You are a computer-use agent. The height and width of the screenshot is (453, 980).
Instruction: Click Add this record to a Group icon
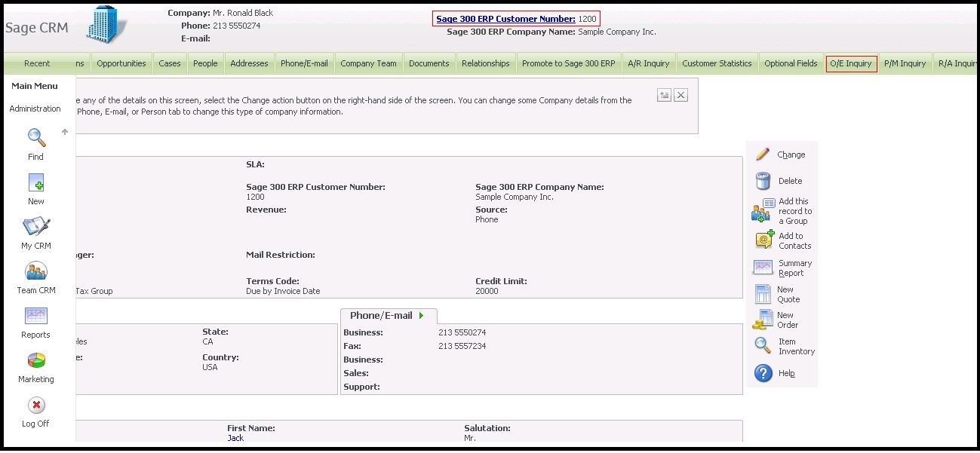[763, 210]
